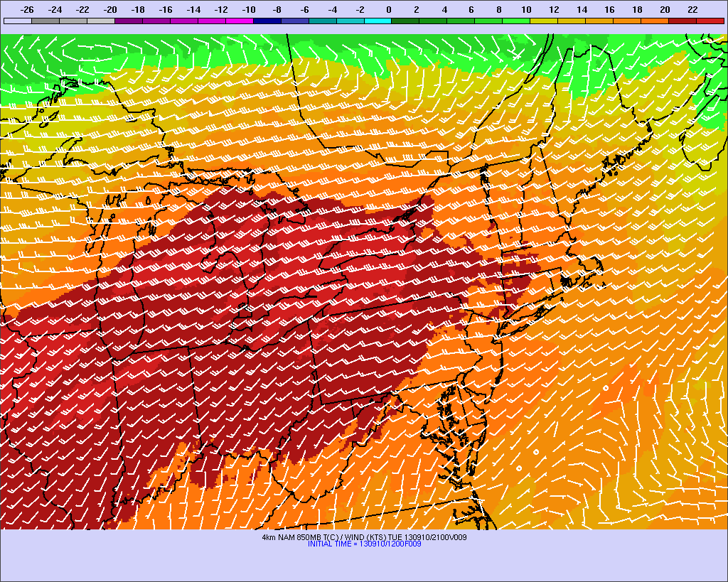This screenshot has width=728, height=582.
Task: Click the 10 label on the temperature scale
Action: click(526, 10)
